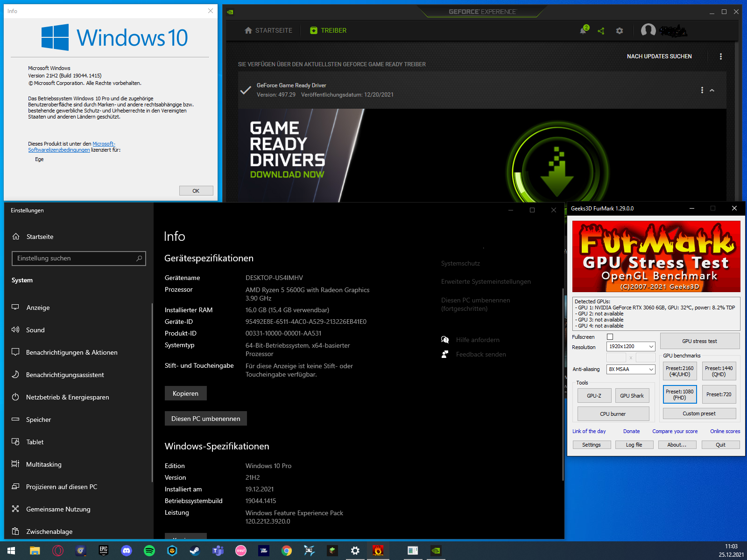Open Discord from the taskbar
Screen dimensions: 747x560
127,551
